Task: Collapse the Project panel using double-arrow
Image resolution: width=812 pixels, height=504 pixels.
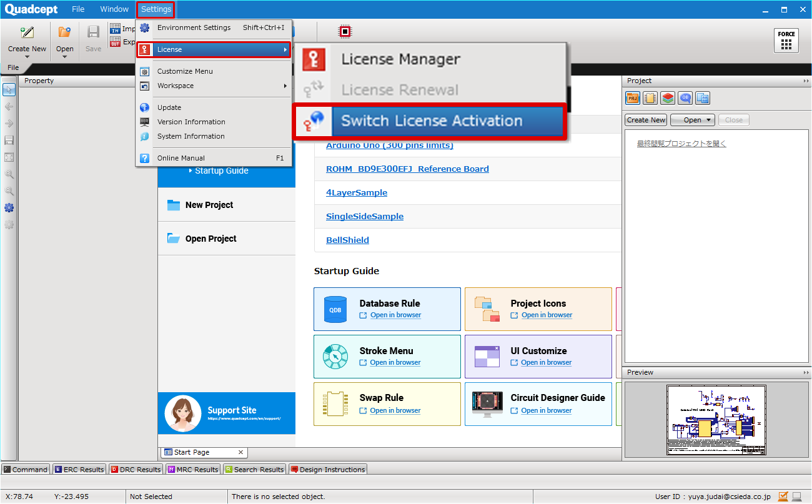Action: [x=806, y=81]
